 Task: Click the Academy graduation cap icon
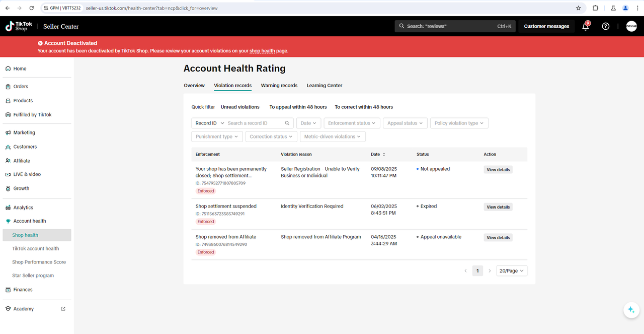coord(8,309)
